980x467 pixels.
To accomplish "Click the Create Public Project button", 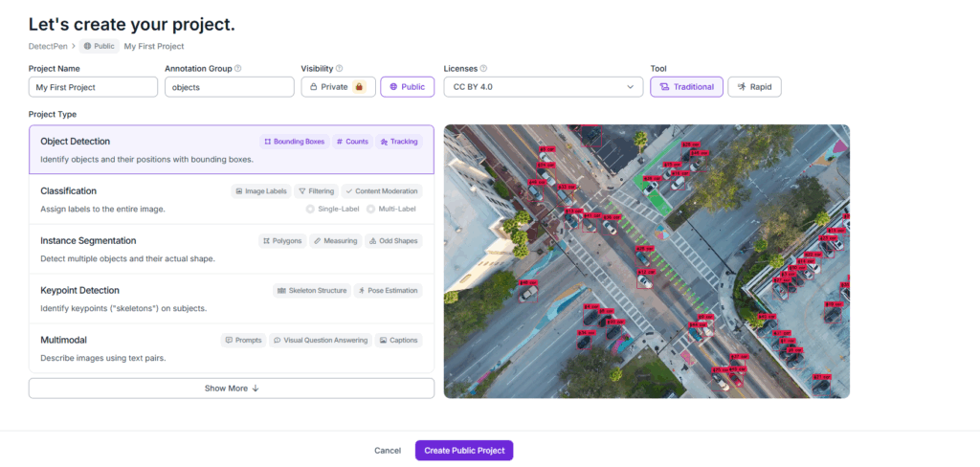I will [464, 451].
